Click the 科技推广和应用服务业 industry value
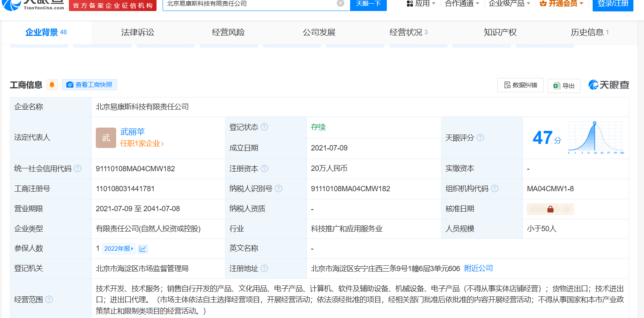 [x=347, y=229]
